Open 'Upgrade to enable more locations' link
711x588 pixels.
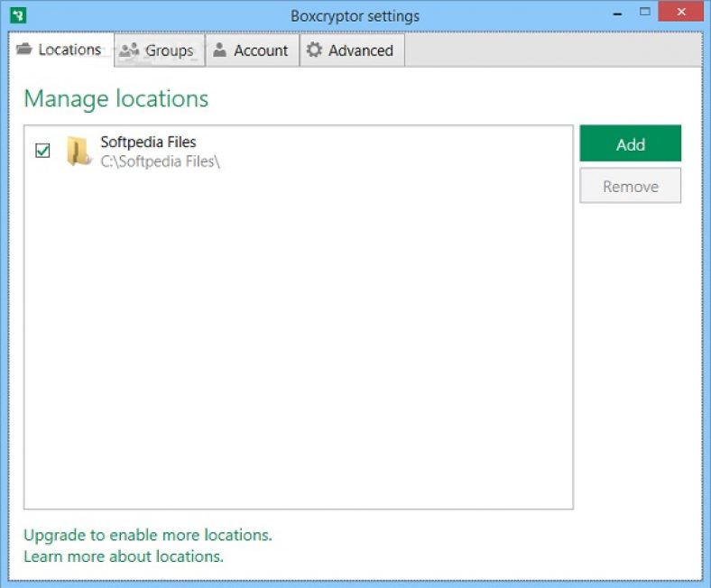point(148,535)
